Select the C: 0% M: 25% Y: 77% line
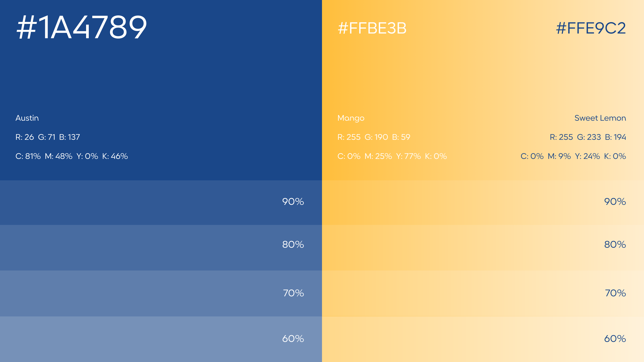Screen dimensions: 644x362 (392, 156)
